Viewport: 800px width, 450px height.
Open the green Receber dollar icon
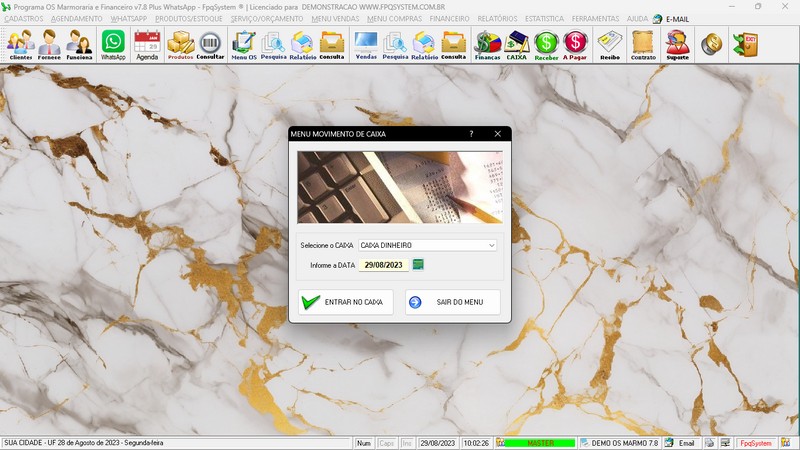click(x=546, y=44)
